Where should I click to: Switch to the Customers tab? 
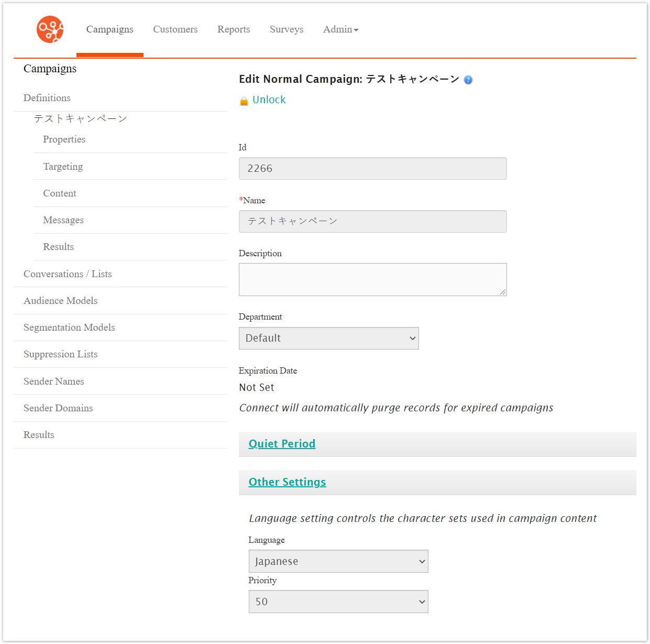click(x=175, y=29)
